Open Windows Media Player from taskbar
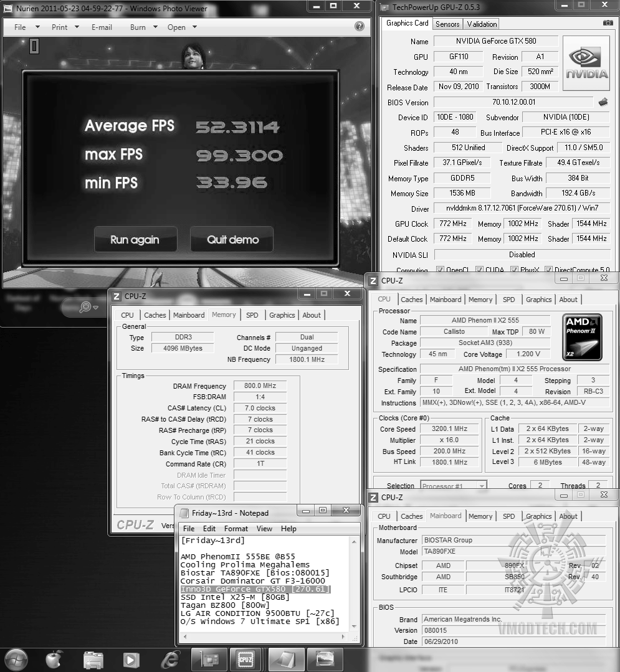 click(131, 660)
